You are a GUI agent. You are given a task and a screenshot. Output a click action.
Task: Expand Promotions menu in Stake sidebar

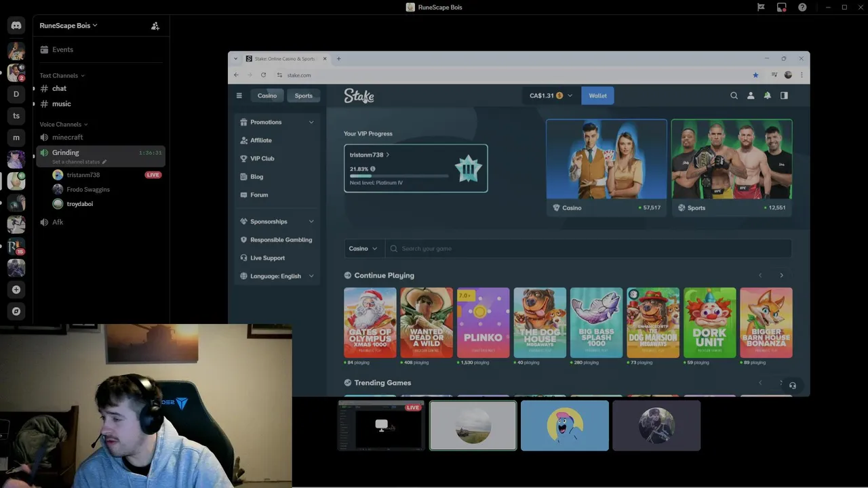coord(277,122)
